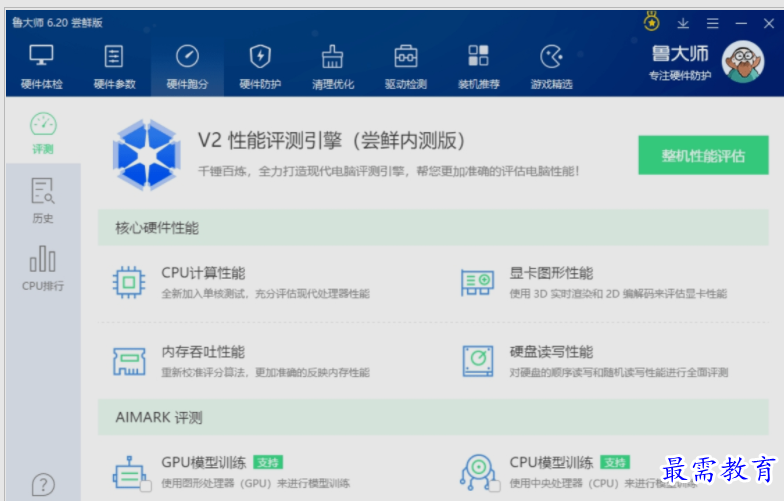The image size is (784, 501).
Task: Click the 核心硬件性能 section header
Action: click(x=433, y=228)
